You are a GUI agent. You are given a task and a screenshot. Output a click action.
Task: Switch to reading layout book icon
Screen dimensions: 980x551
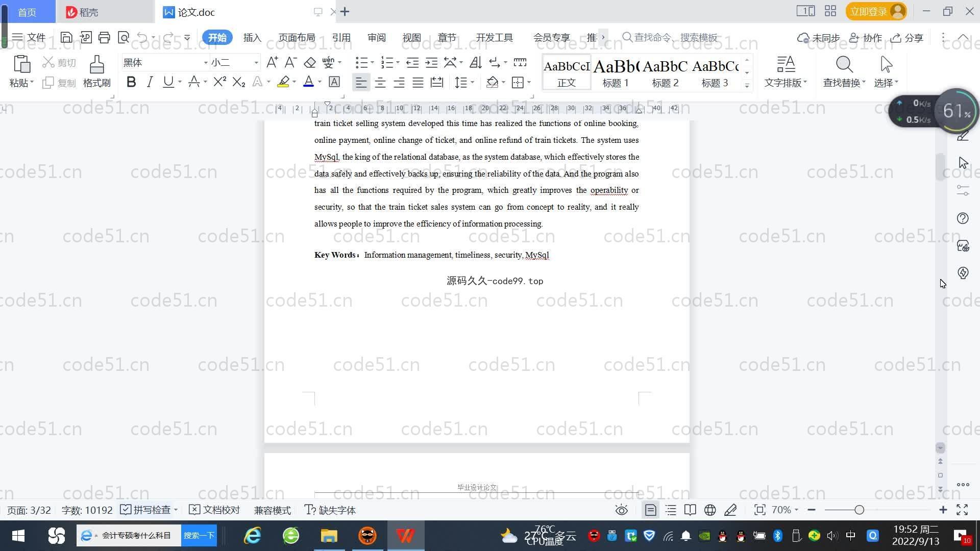[x=690, y=510]
